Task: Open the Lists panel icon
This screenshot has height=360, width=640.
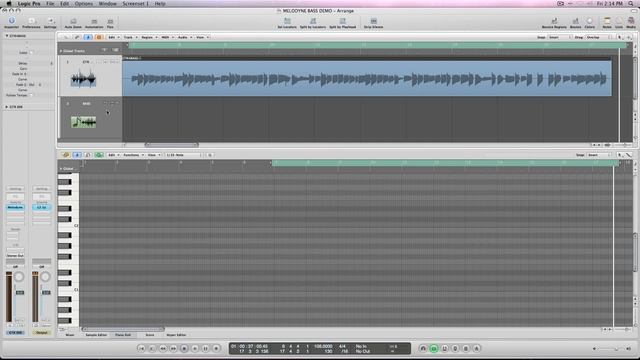Action: (619, 22)
